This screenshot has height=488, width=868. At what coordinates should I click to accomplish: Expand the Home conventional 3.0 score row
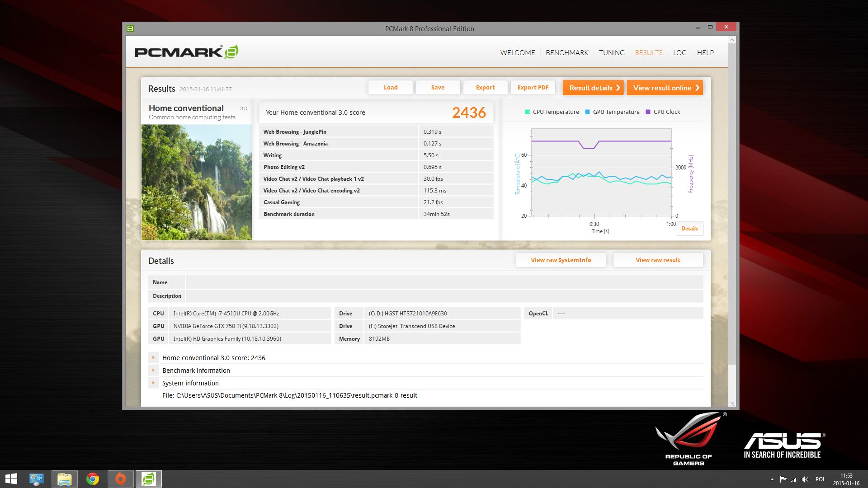153,357
